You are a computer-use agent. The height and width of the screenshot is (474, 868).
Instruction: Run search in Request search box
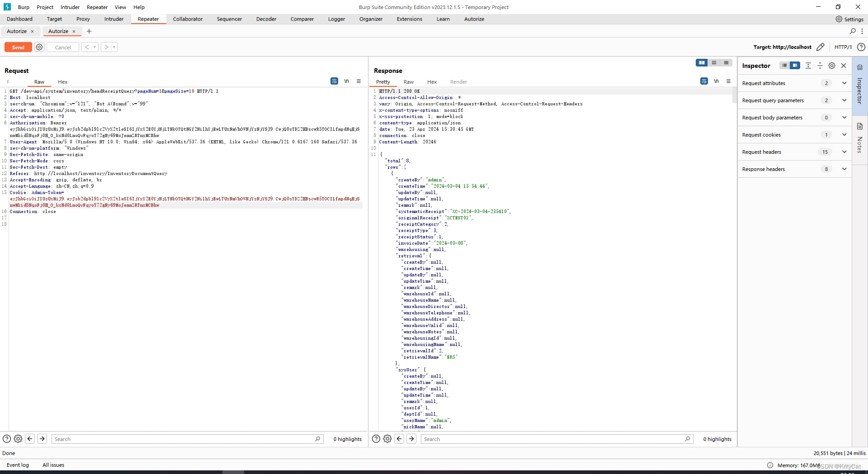coord(318,439)
